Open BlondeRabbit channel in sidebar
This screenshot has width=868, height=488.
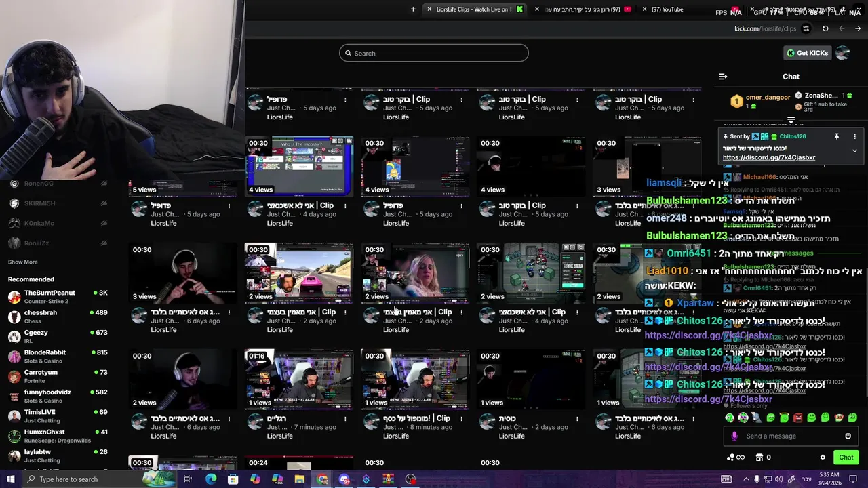(58, 357)
